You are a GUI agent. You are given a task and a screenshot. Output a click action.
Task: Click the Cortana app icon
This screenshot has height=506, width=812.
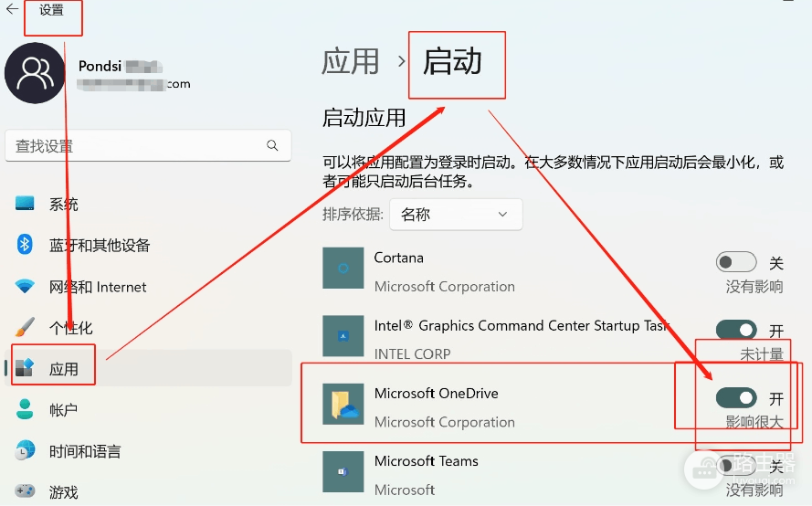click(343, 268)
